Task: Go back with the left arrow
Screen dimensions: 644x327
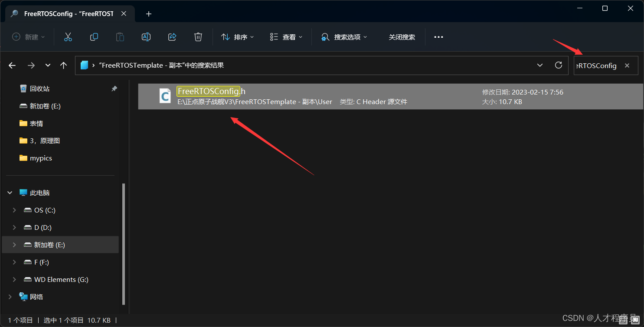Action: pyautogui.click(x=12, y=65)
